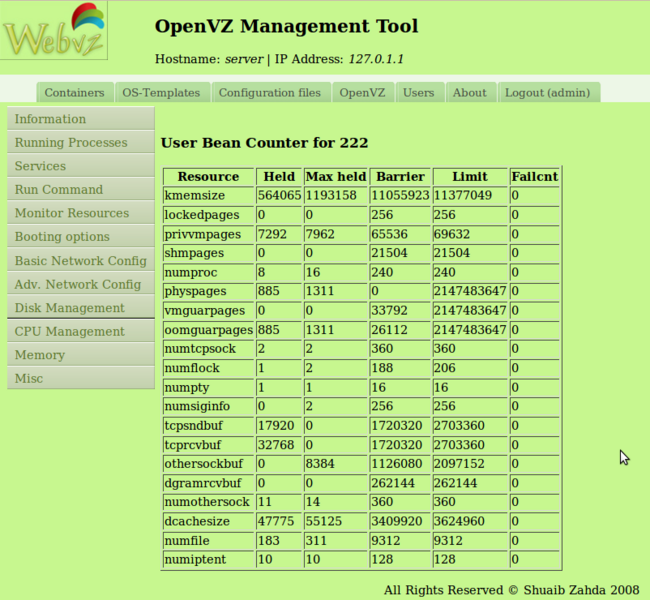Viewport: 650px width, 600px height.
Task: Select the dgramrcvbuf resource cell
Action: click(209, 483)
